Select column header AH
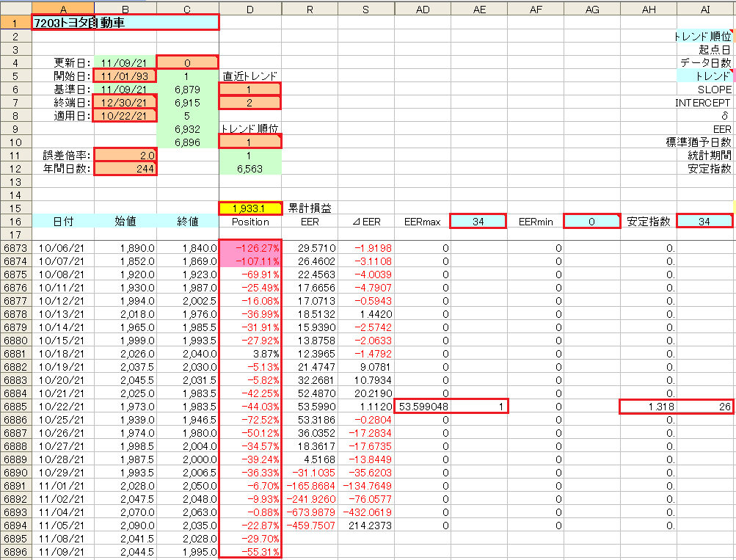 pyautogui.click(x=648, y=9)
